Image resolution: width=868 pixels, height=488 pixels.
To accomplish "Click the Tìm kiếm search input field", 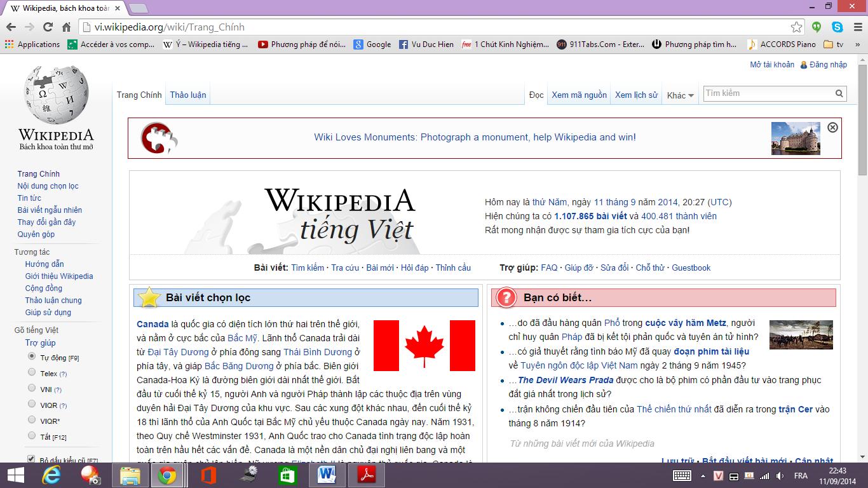I will [769, 93].
